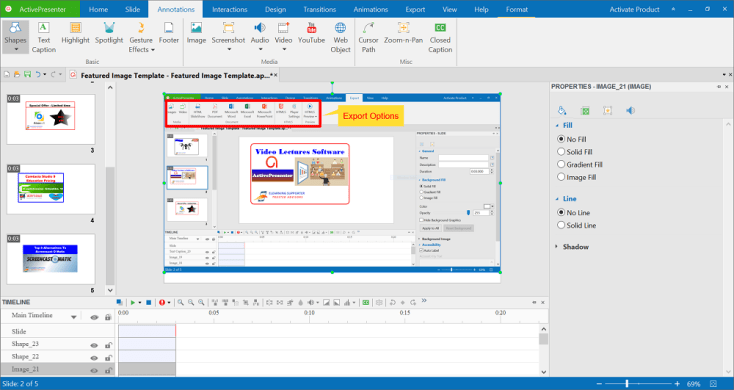
Task: Open the Video dropdown arrow
Action: coord(283,50)
